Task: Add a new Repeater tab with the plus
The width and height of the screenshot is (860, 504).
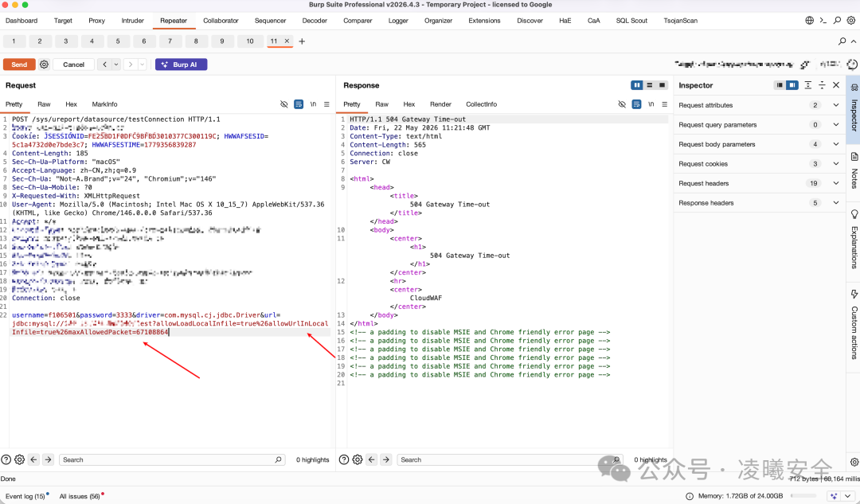Action: click(x=302, y=41)
